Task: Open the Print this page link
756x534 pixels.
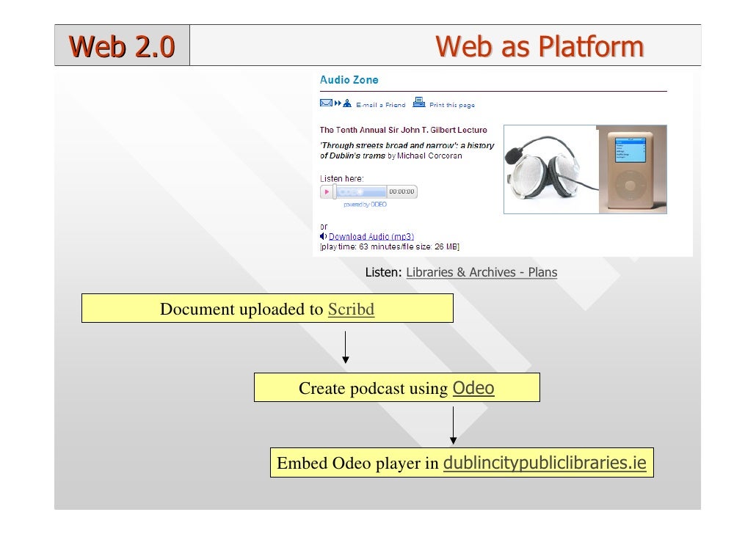Action: (x=452, y=105)
